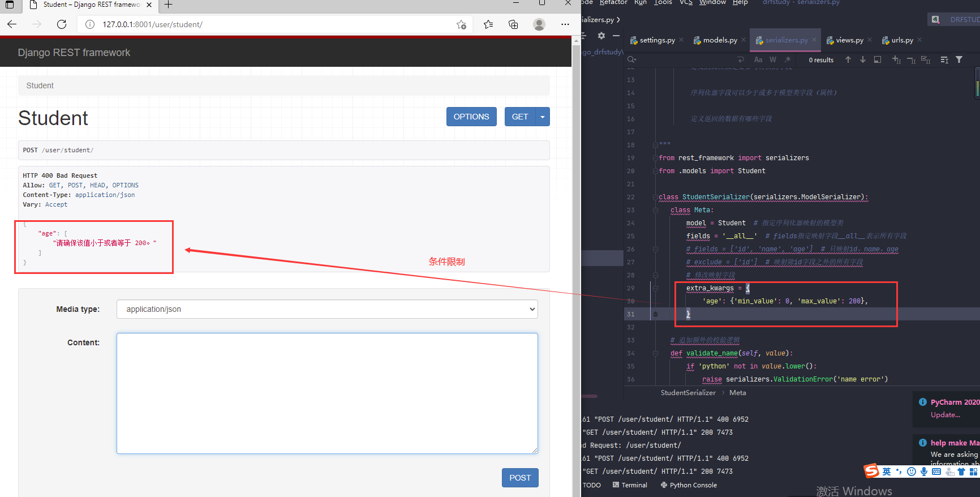Open browser Collections icon
The image size is (980, 497).
(x=513, y=24)
